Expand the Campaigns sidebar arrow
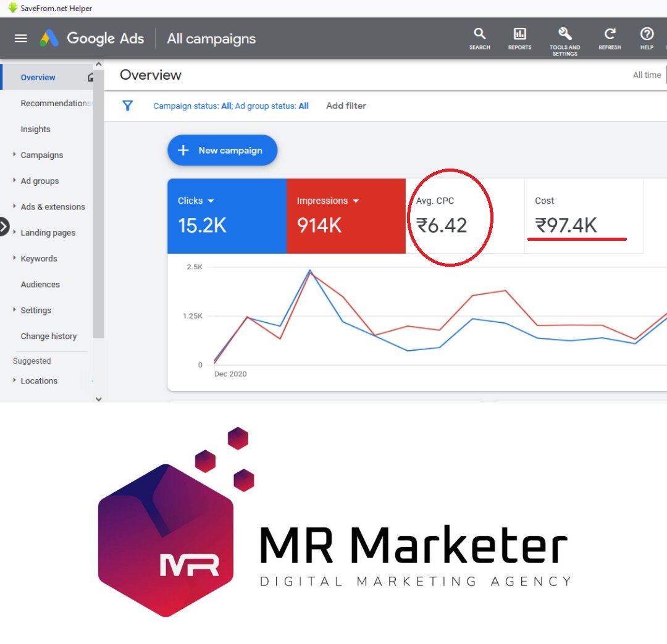The width and height of the screenshot is (667, 644). click(14, 154)
